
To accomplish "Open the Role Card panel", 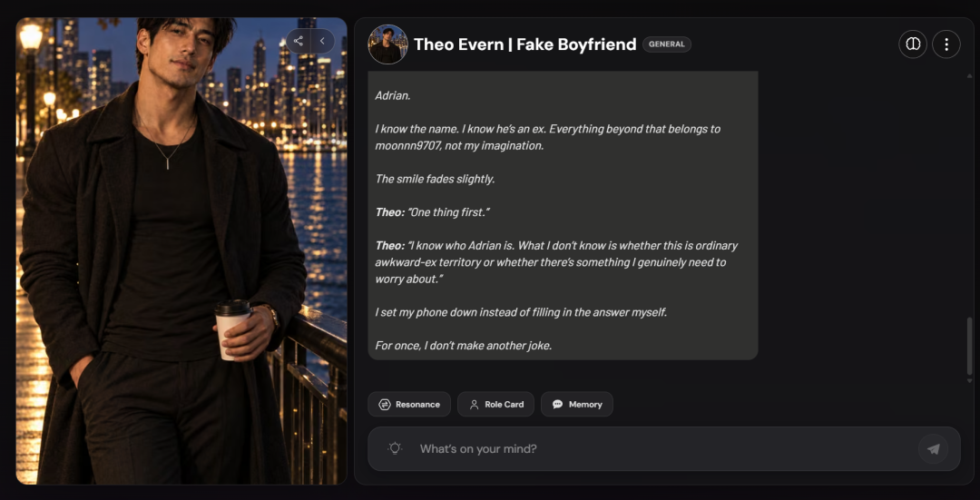I will pyautogui.click(x=495, y=405).
